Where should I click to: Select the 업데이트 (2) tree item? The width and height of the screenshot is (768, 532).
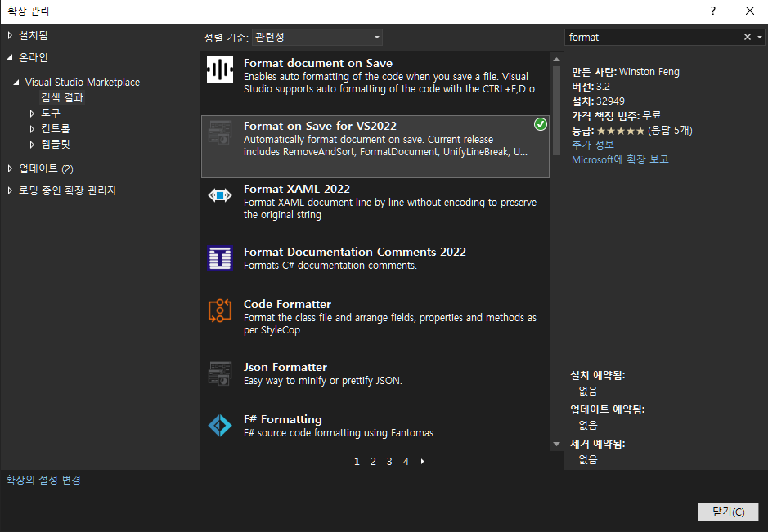click(46, 168)
